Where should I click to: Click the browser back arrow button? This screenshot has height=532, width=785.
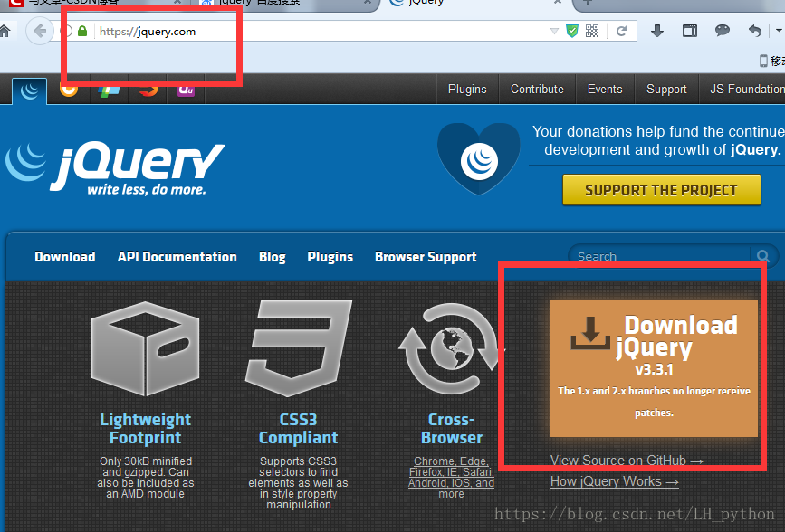click(40, 31)
